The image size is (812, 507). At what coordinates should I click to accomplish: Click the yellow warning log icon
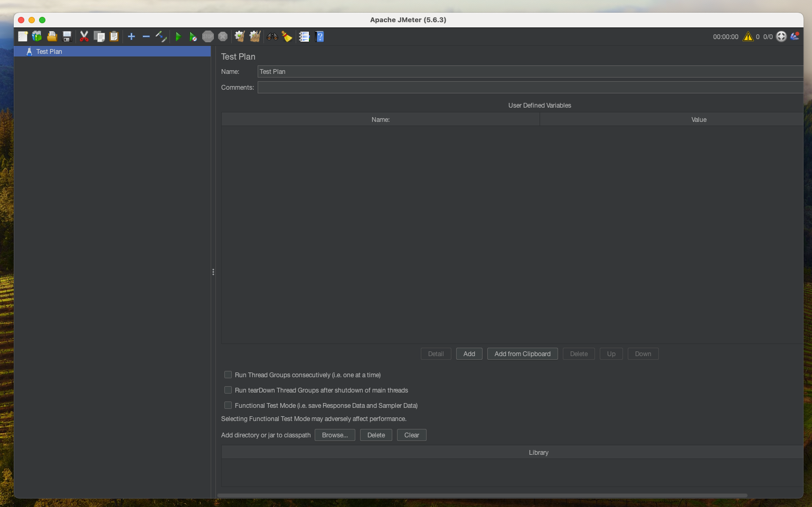click(748, 36)
